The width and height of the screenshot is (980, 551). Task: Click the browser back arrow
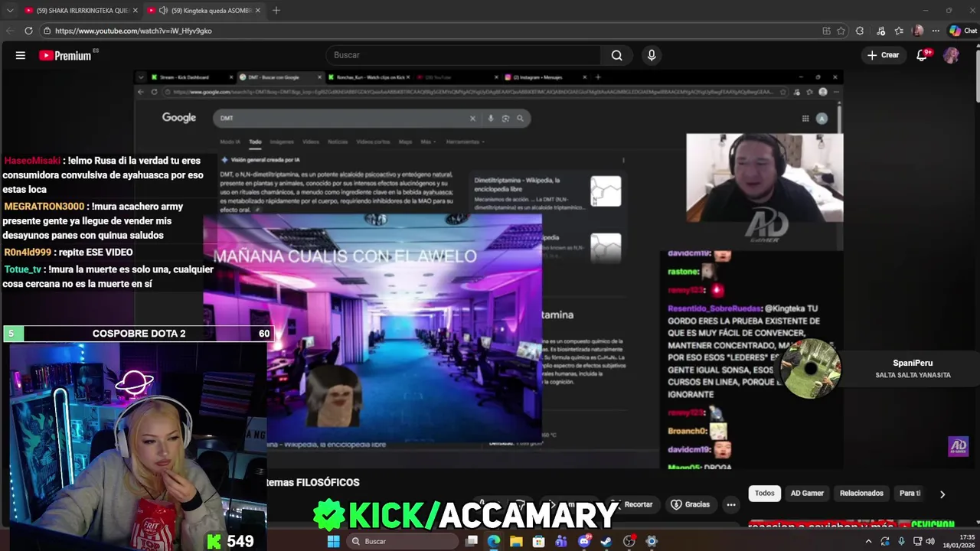10,31
